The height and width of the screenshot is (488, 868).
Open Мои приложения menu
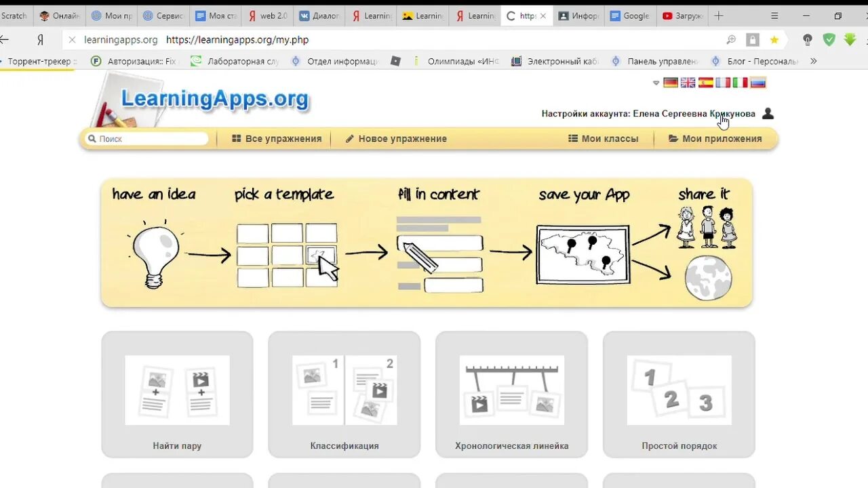click(x=715, y=139)
